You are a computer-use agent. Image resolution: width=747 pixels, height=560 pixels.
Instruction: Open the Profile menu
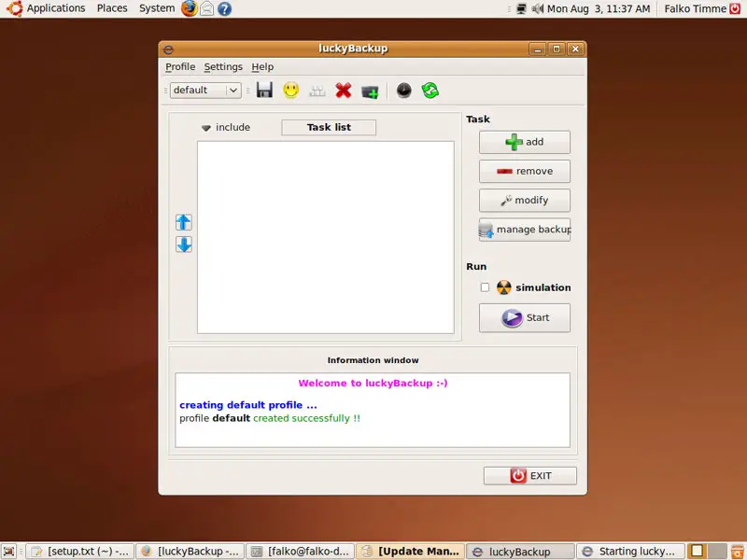[180, 66]
